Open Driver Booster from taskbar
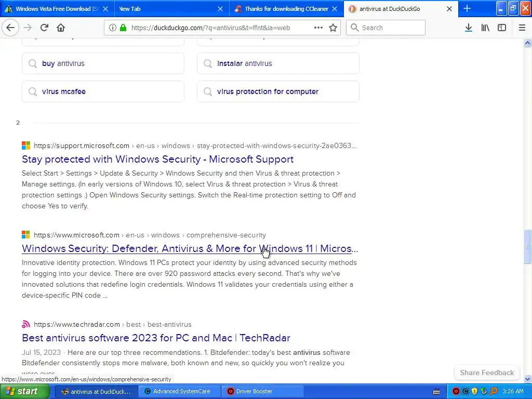532x399 pixels. [x=263, y=392]
